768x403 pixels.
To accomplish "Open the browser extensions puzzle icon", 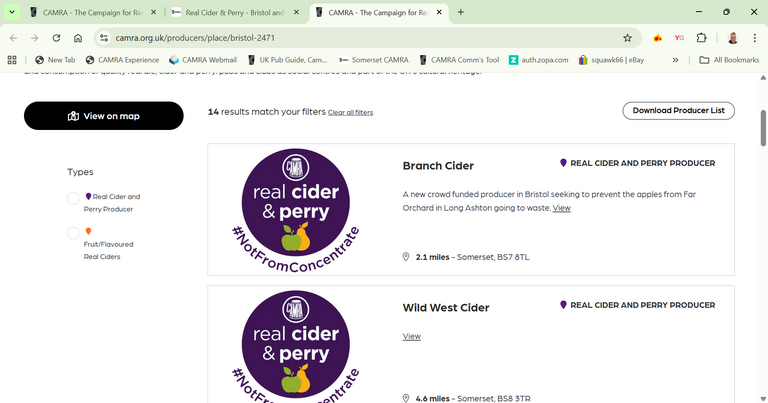I will click(701, 38).
